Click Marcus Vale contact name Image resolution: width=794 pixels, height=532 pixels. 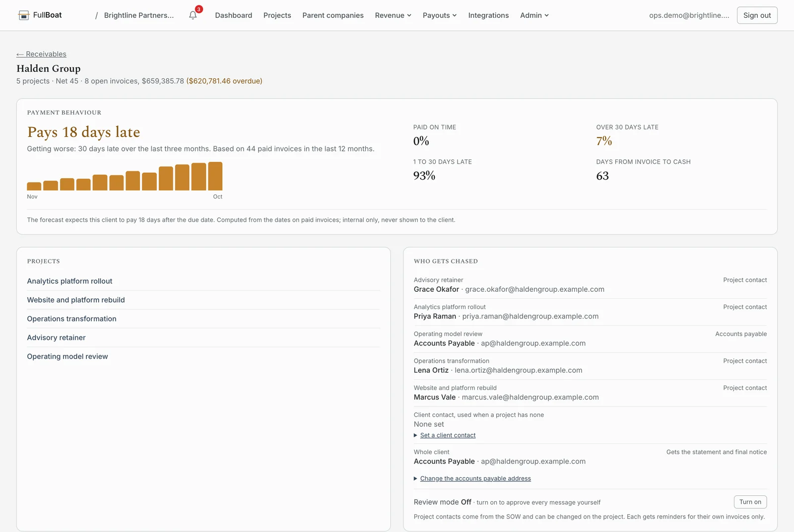[435, 397]
